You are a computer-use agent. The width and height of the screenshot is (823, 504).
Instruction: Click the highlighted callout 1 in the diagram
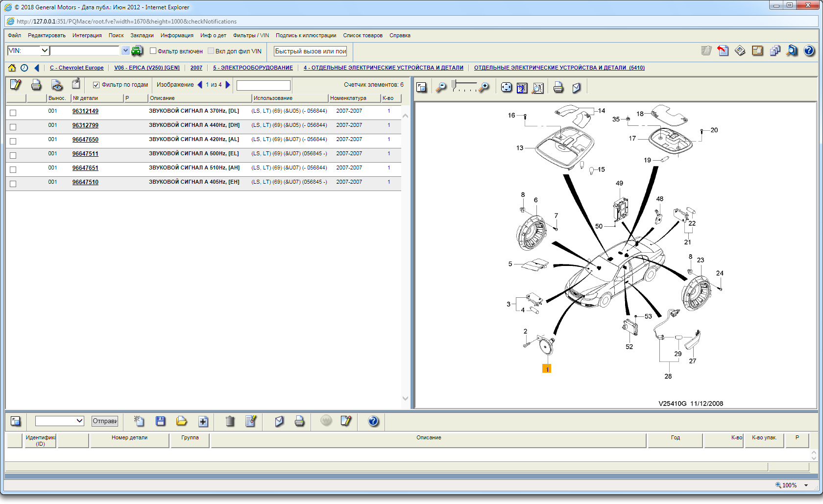point(547,369)
